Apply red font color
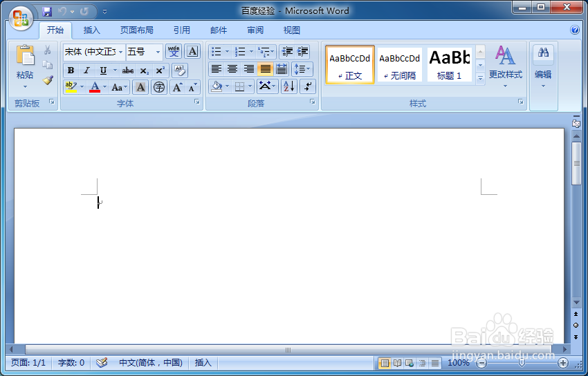 click(95, 87)
